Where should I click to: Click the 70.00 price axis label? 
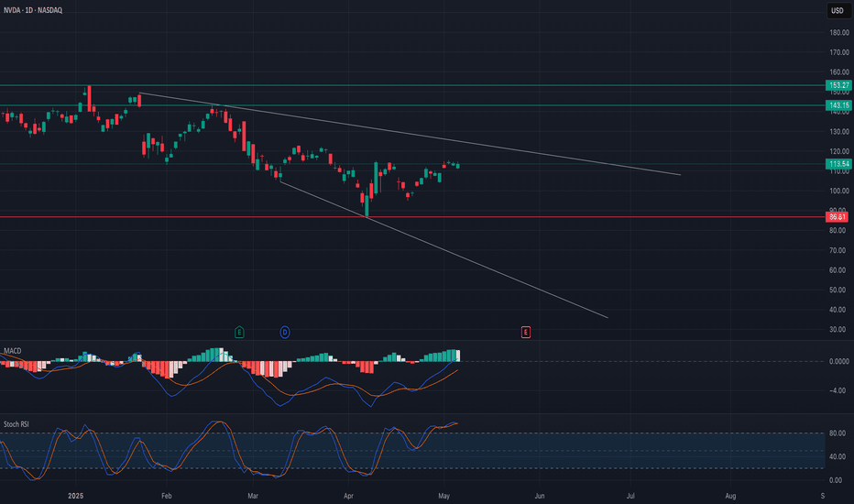[x=838, y=251]
